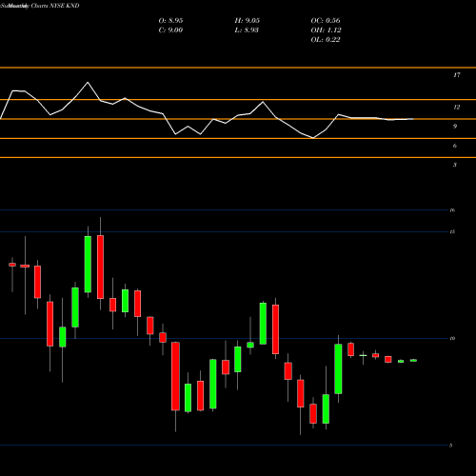Click the "16" price label on the candlestick axis
Viewport: 476px width, 476px height.
click(x=452, y=210)
